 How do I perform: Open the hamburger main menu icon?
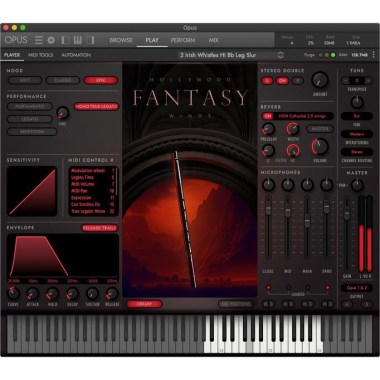(39, 40)
